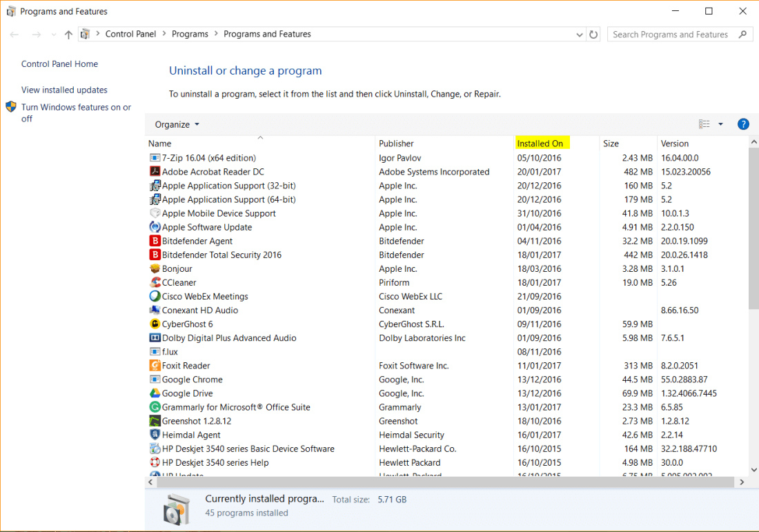Click the Foxit Reader icon
The height and width of the screenshot is (532, 759).
pyautogui.click(x=155, y=366)
